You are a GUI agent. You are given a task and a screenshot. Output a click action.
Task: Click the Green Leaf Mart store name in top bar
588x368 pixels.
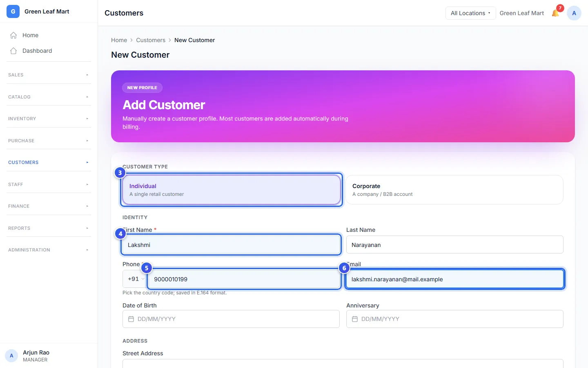pos(521,13)
